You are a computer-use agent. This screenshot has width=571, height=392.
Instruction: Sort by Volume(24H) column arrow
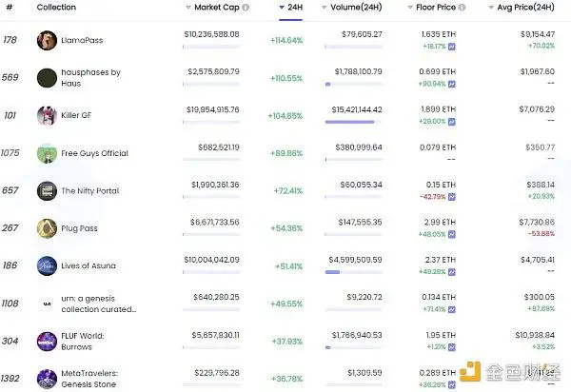tap(325, 8)
